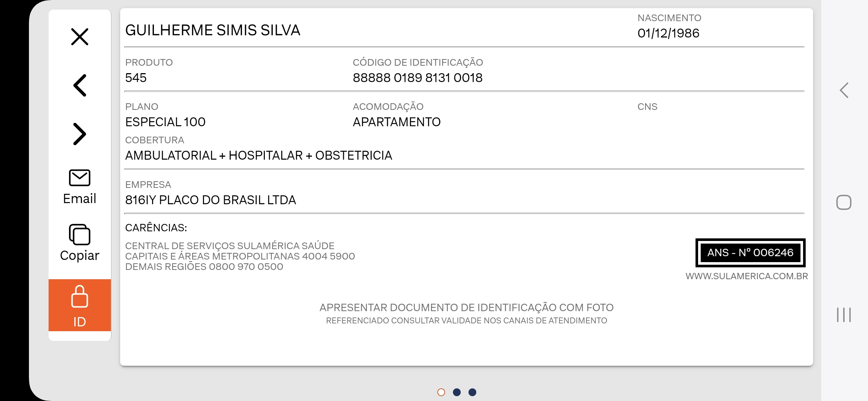Go to previous card with left chevron

point(79,85)
